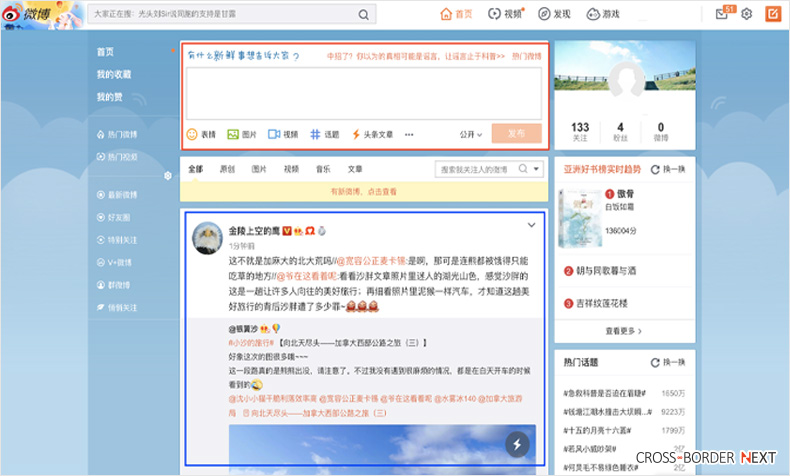
Task: Click the orange compose post icon
Action: click(773, 14)
